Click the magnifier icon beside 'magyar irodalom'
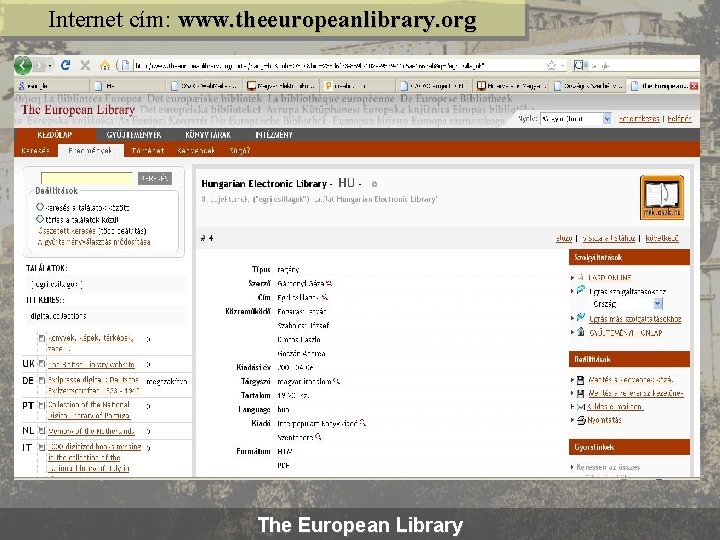 tap(337, 381)
